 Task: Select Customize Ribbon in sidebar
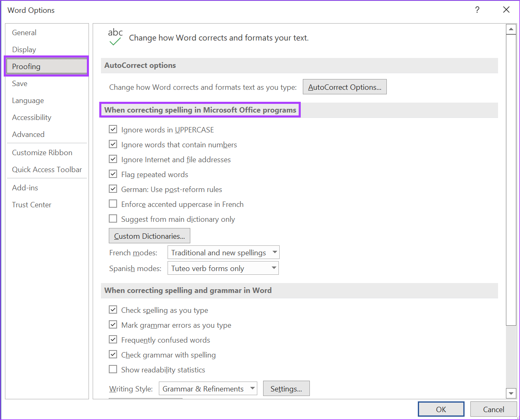tap(42, 153)
